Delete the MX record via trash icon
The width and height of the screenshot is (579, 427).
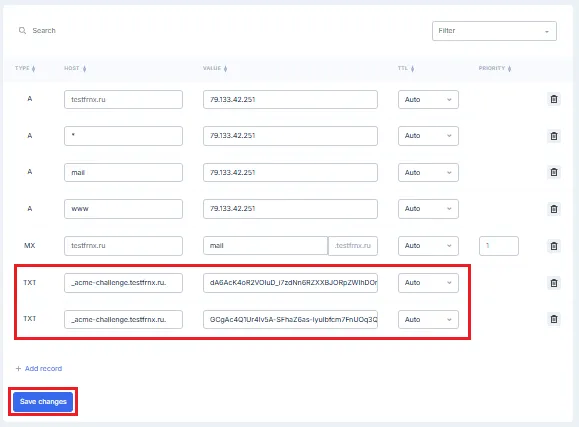click(554, 246)
